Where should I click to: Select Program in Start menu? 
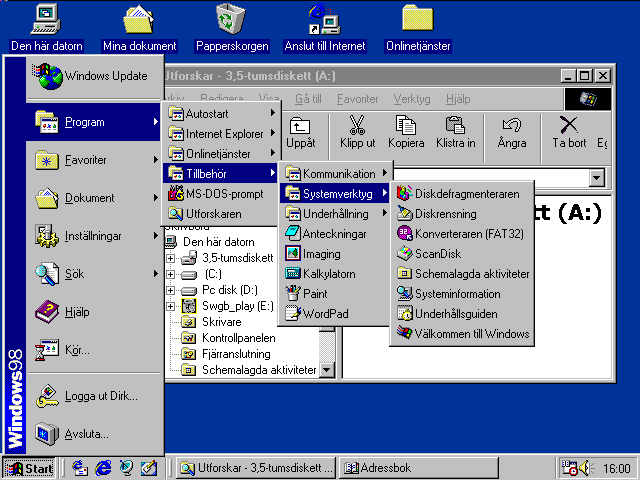pos(94,122)
